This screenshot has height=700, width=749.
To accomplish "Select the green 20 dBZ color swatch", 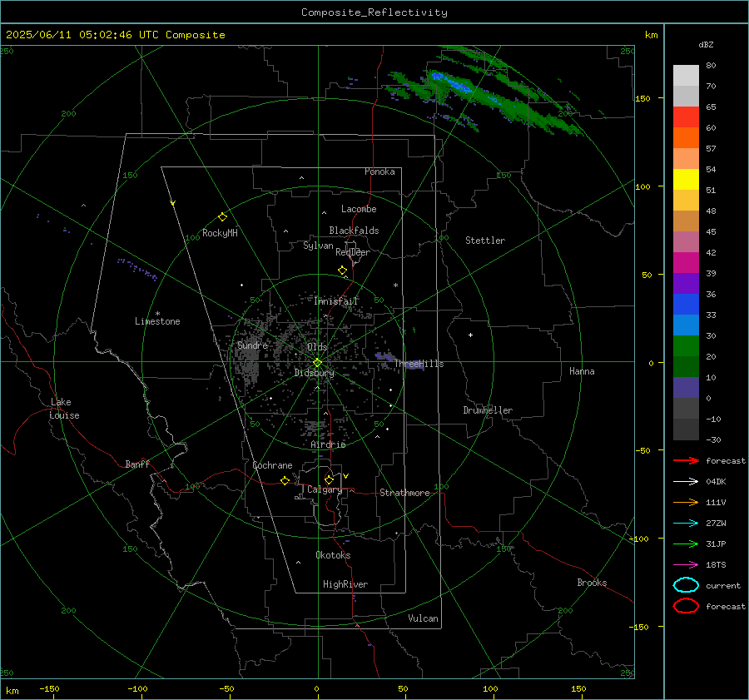I will click(686, 346).
